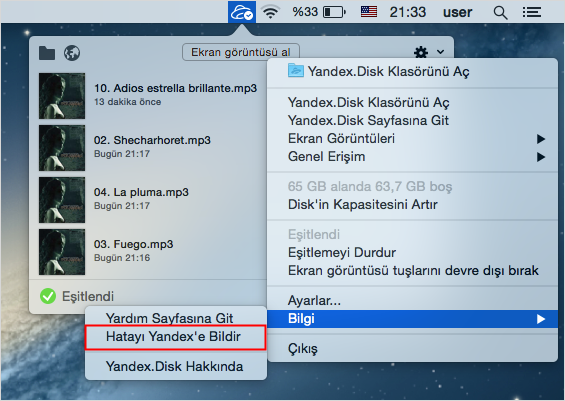This screenshot has height=401, width=565.
Task: Choose Yandex.Disk Hakkında from the submenu
Action: (174, 366)
